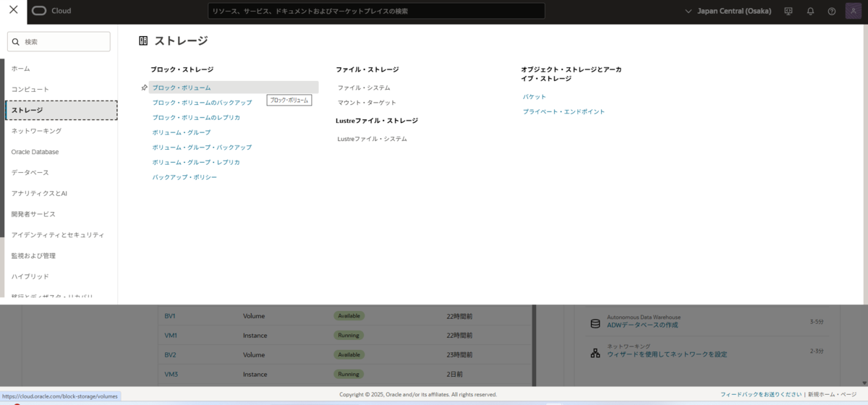
Task: Open the user profile avatar menu
Action: [853, 11]
